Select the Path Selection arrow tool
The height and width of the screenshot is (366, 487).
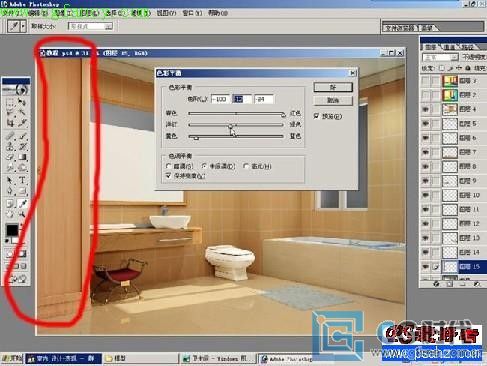pyautogui.click(x=10, y=180)
